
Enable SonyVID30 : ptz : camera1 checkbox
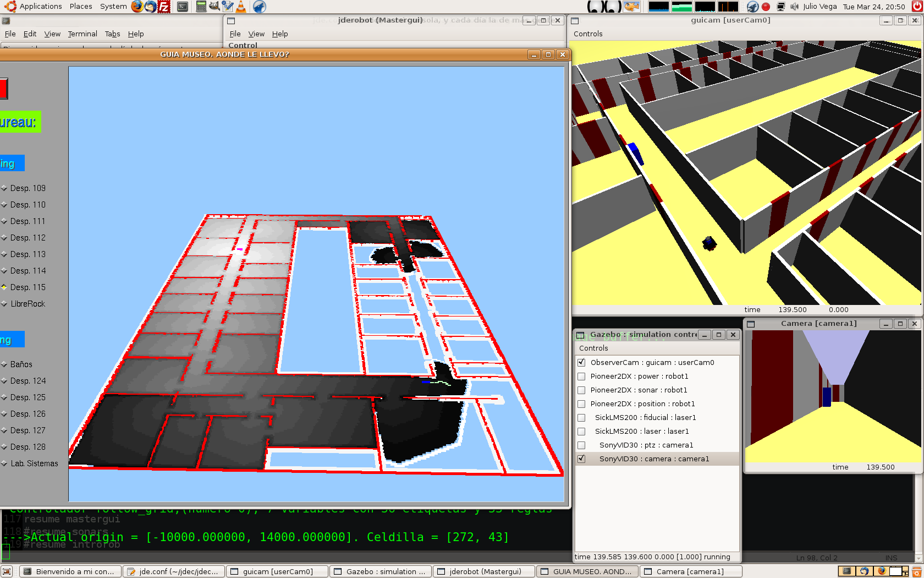click(x=581, y=445)
